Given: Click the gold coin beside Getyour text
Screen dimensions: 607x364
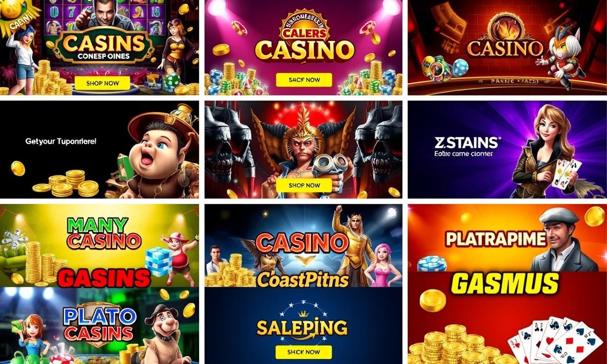Looking at the screenshot, I should point(18,168).
